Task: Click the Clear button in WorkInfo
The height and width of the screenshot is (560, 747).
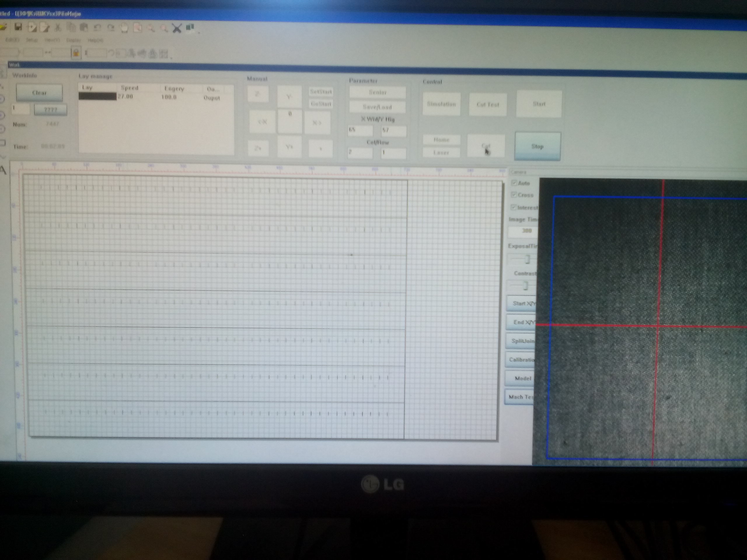Action: (x=39, y=92)
